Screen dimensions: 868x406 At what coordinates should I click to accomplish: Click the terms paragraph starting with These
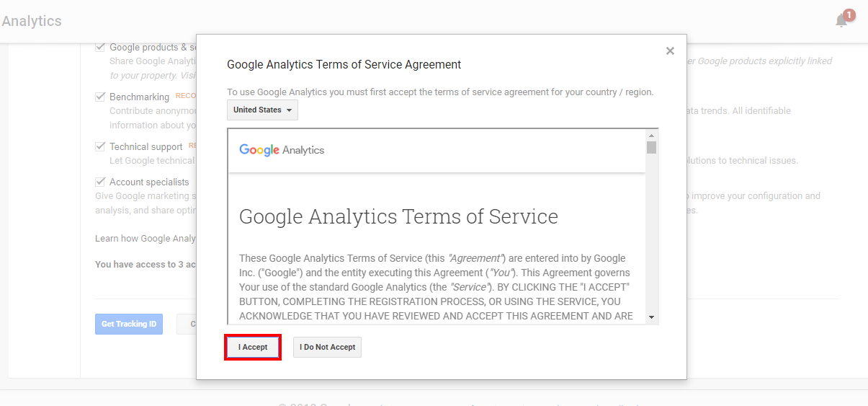pyautogui.click(x=434, y=287)
